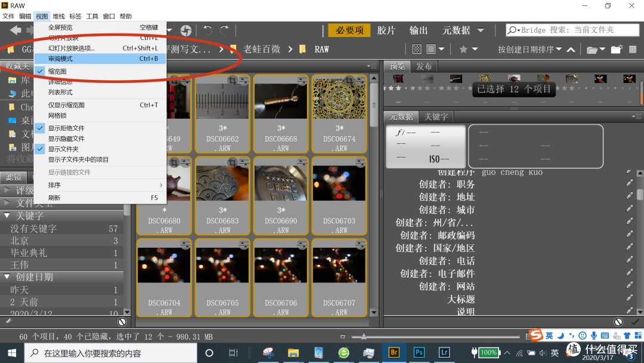
Task: Click the back navigation arrow
Action: (16, 30)
